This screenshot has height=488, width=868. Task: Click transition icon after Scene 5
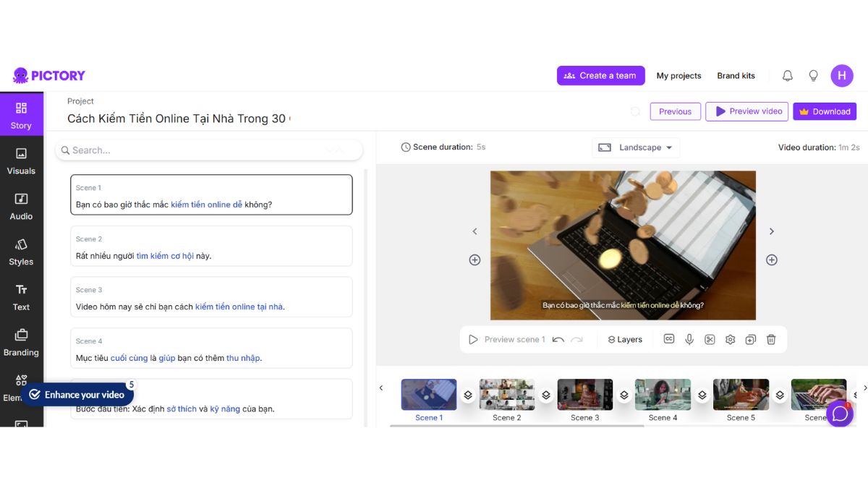point(780,395)
